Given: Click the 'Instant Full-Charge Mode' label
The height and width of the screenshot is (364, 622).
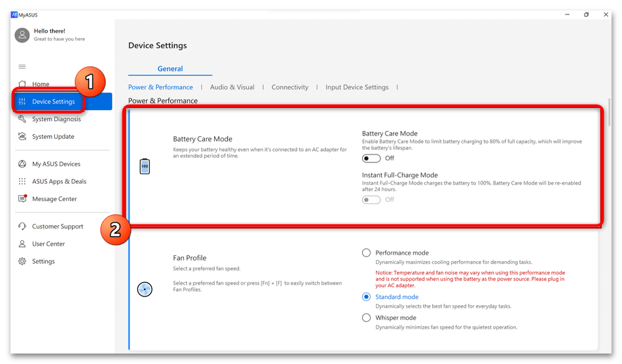Looking at the screenshot, I should coord(400,175).
